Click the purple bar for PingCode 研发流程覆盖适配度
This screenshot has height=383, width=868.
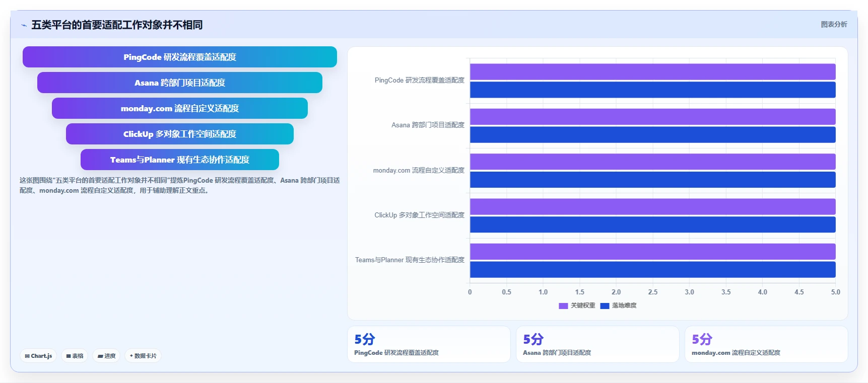653,71
